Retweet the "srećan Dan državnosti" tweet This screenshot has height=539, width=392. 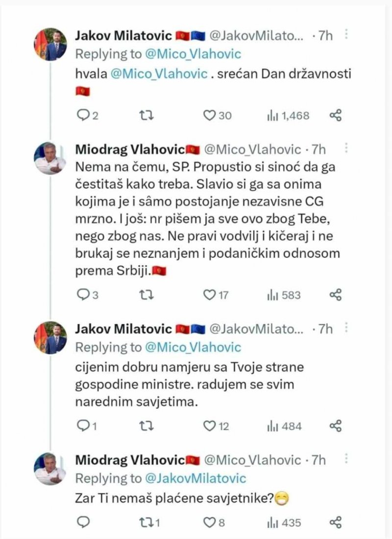coord(146,115)
